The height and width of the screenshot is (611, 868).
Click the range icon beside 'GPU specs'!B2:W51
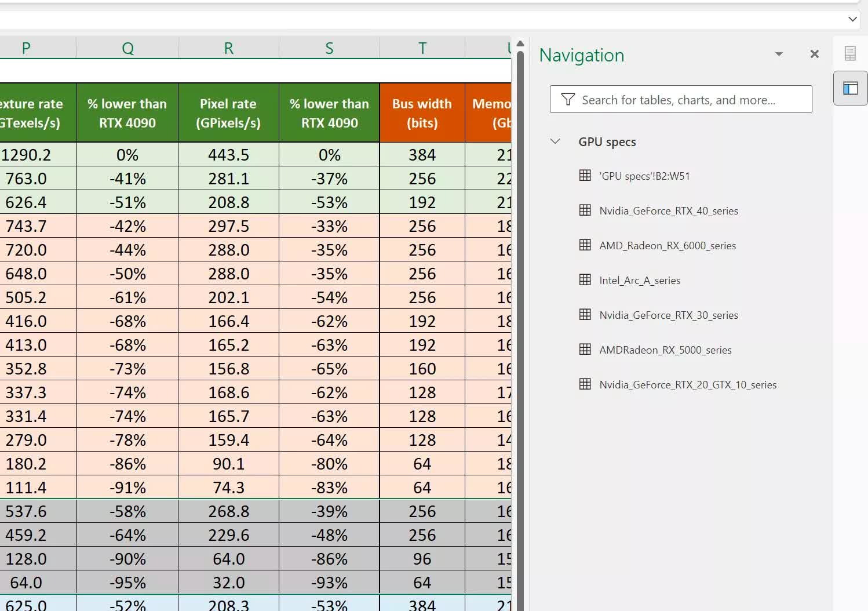pos(585,176)
